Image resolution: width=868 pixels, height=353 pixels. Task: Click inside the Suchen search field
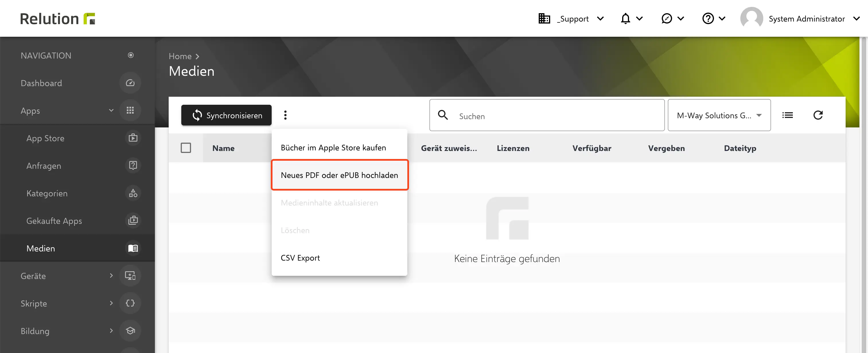pyautogui.click(x=546, y=116)
